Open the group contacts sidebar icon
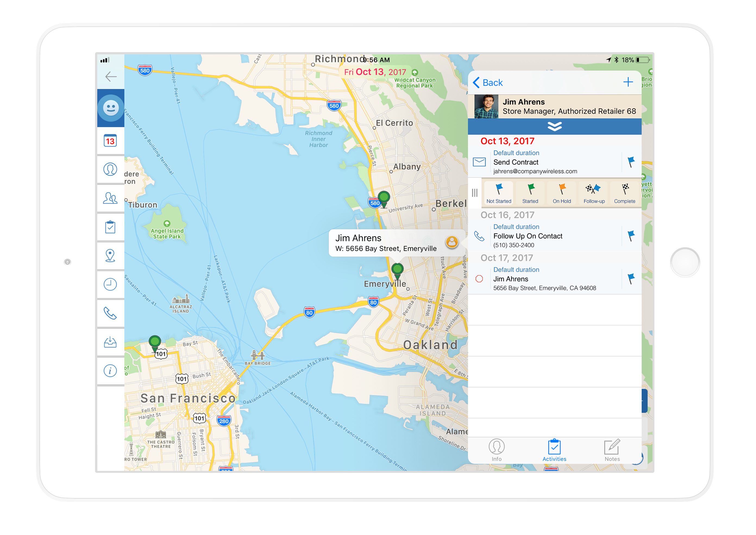 click(x=110, y=198)
